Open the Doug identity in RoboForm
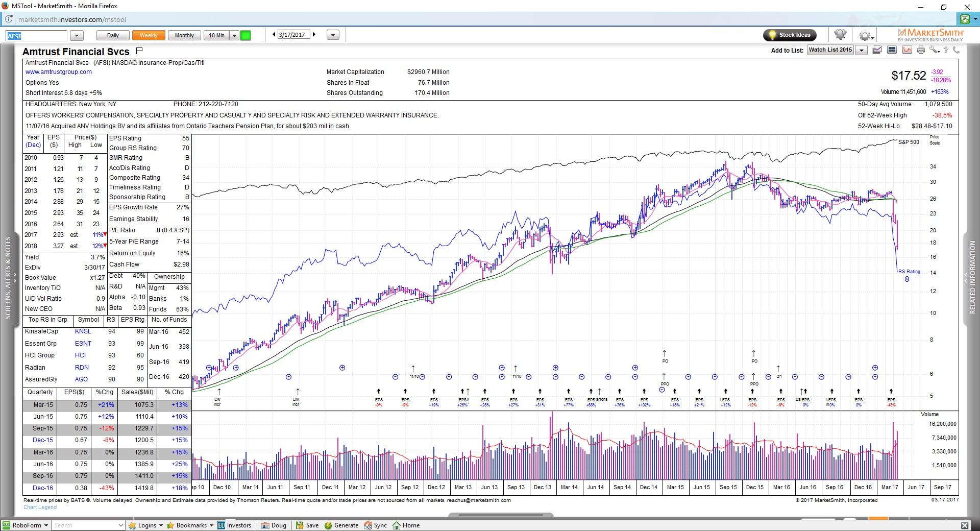The image size is (980, 531). [274, 525]
